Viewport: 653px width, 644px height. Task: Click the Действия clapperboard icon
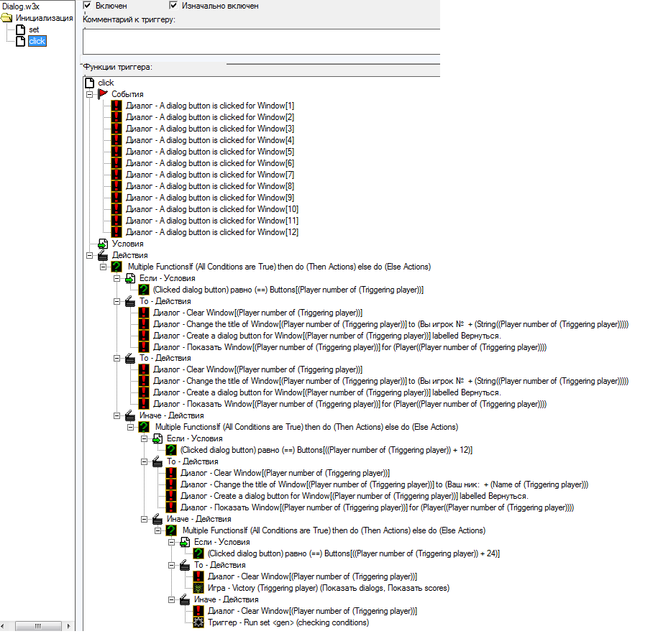[x=103, y=254]
